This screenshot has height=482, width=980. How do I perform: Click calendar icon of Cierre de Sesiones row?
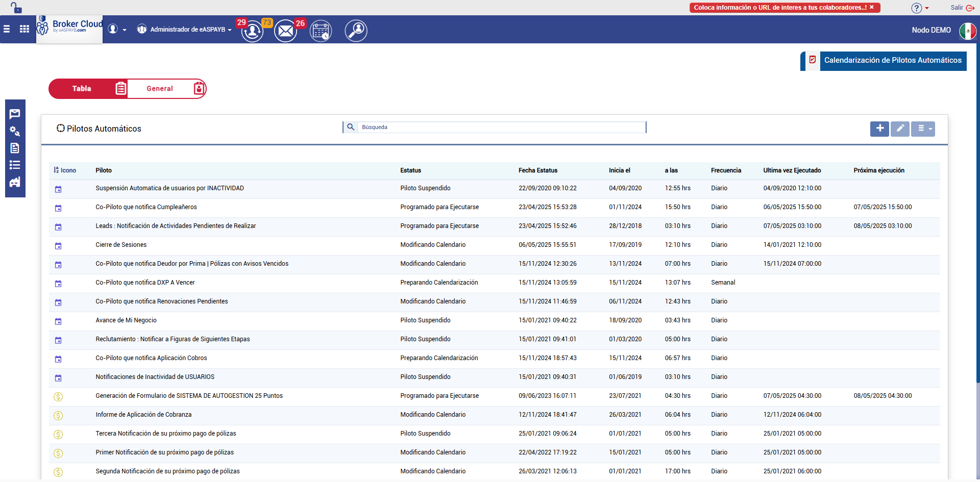coord(58,246)
